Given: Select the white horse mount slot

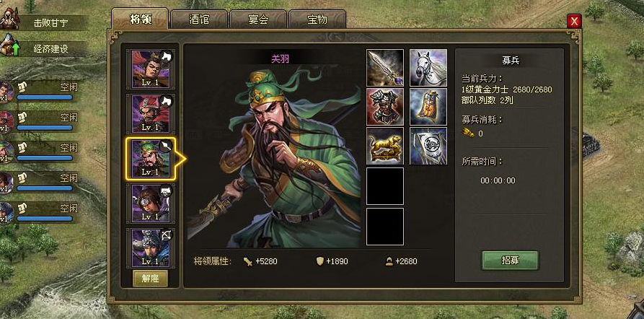Looking at the screenshot, I should 428,68.
